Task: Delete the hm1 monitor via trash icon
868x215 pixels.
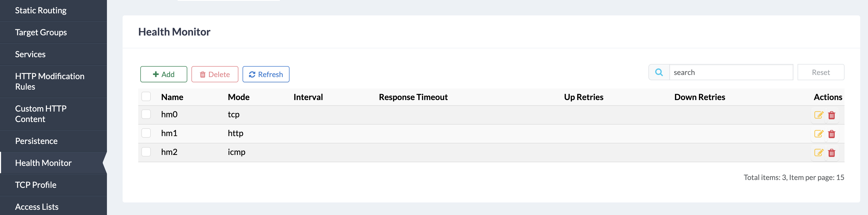Action: point(831,134)
